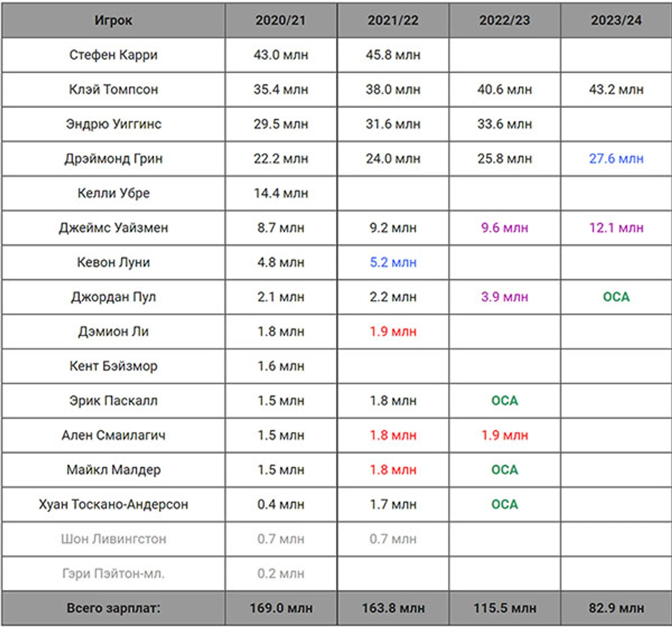Click the Кент Бэйзмор player name
The height and width of the screenshot is (627, 672).
(113, 366)
